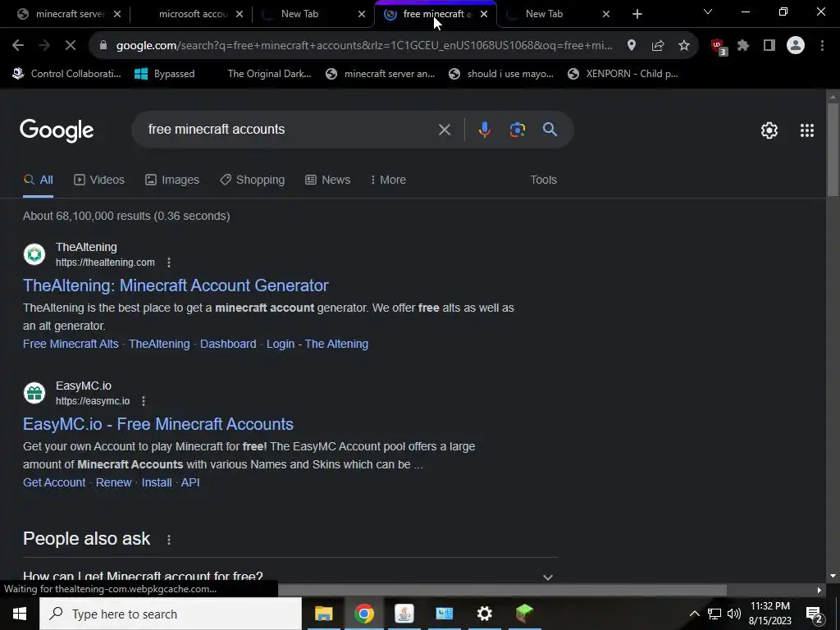
Task: Click 'Type here to search' taskbar box
Action: [171, 614]
